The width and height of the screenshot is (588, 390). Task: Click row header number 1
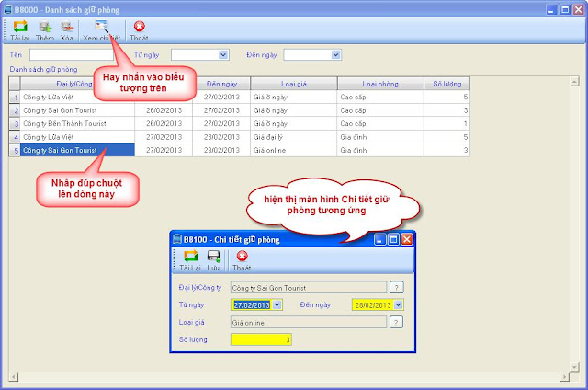click(15, 97)
